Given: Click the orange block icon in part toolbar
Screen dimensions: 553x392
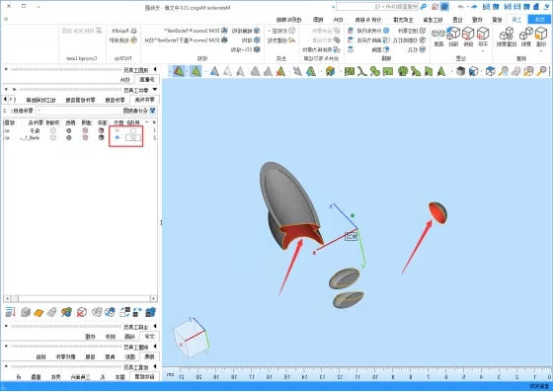Looking at the screenshot, I should pos(39,312).
